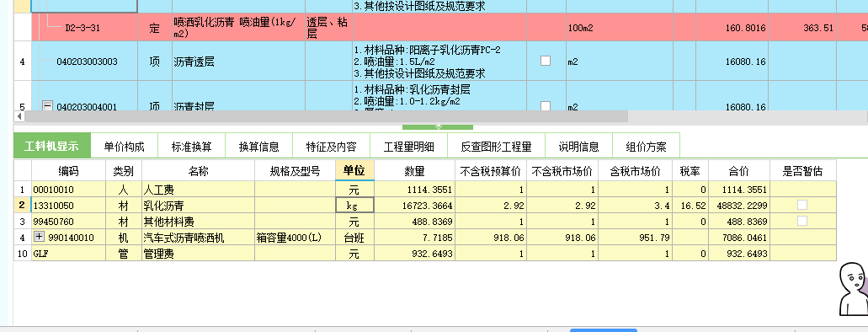Image resolution: width=868 pixels, height=332 pixels.
Task: Select the code cell 13310050
Action: 69,206
